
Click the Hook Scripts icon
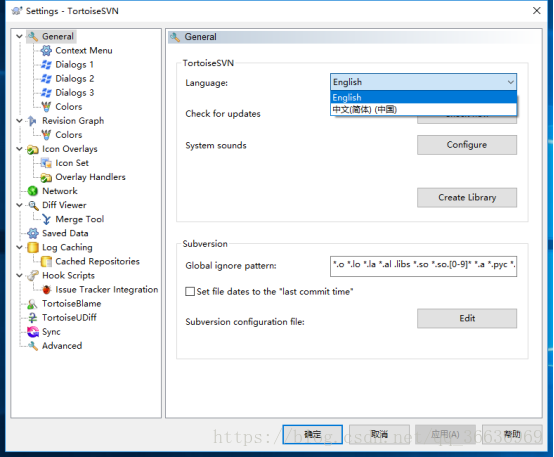click(33, 275)
